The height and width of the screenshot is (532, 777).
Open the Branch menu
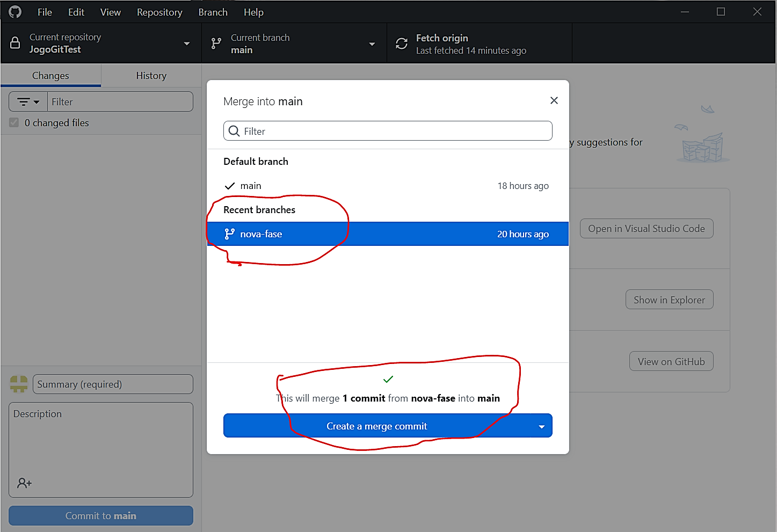point(213,12)
